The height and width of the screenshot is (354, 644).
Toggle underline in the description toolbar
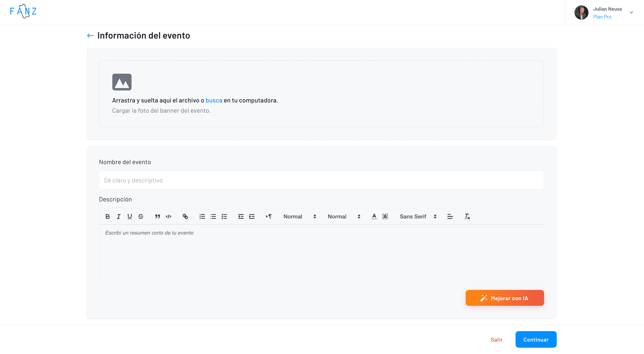(130, 216)
